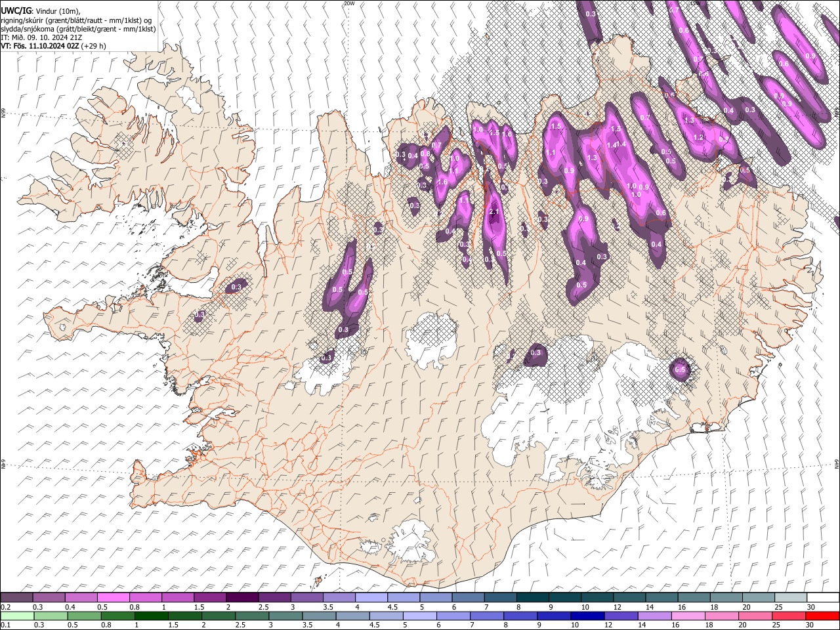The width and height of the screenshot is (840, 630).
Task: Click the white swatch after 30 in the purple row
Action: (x=823, y=597)
